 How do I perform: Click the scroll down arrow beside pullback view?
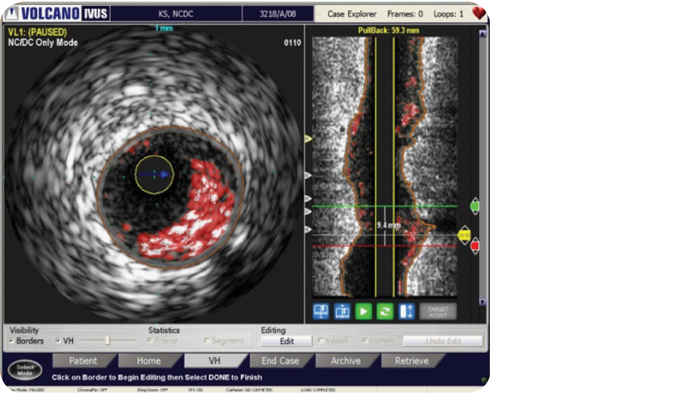point(482,302)
